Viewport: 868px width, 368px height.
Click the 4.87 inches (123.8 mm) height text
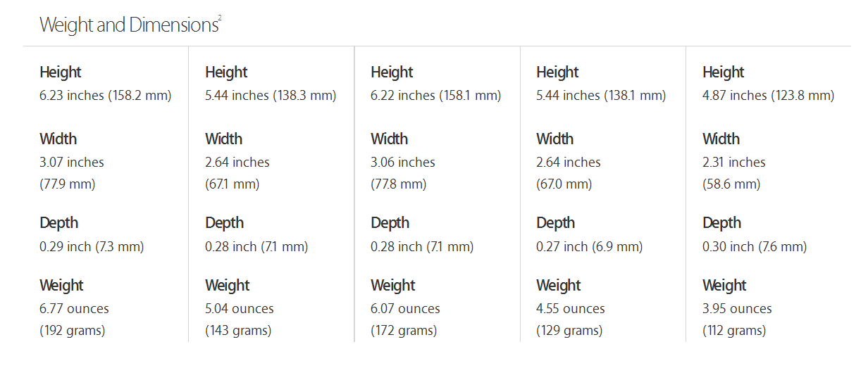pos(768,95)
